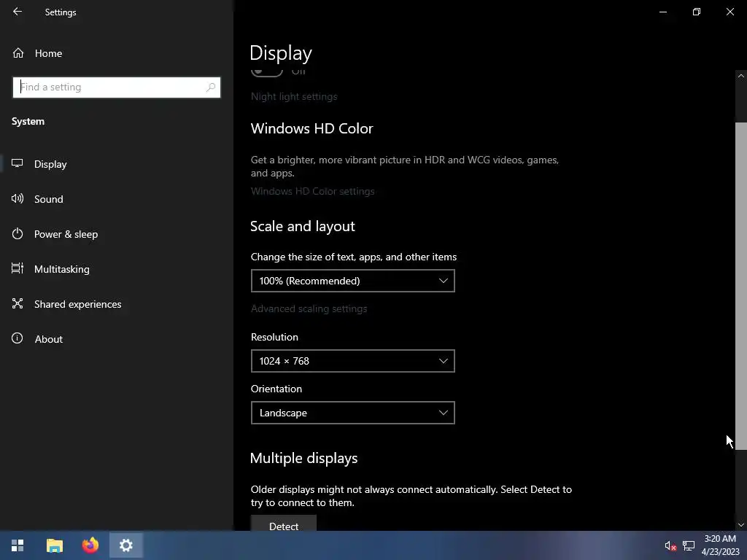Open Night light settings link
The width and height of the screenshot is (747, 560).
[294, 97]
